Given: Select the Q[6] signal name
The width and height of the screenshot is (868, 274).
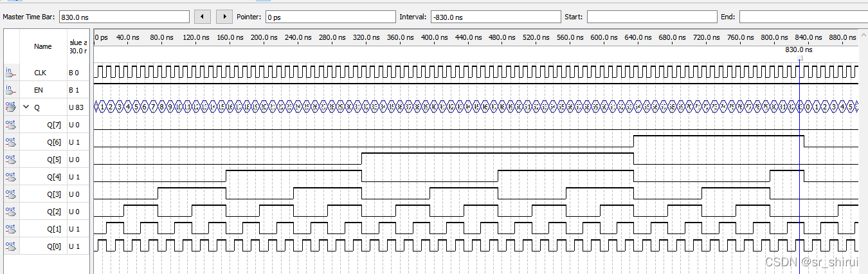Looking at the screenshot, I should (55, 142).
